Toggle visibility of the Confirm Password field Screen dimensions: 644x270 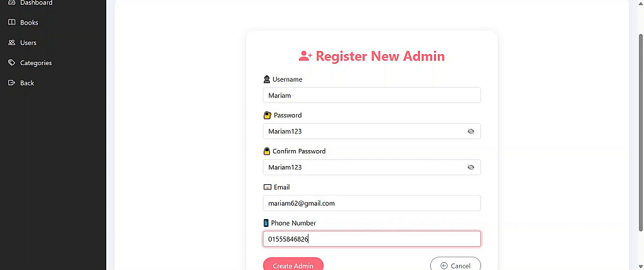pyautogui.click(x=471, y=168)
